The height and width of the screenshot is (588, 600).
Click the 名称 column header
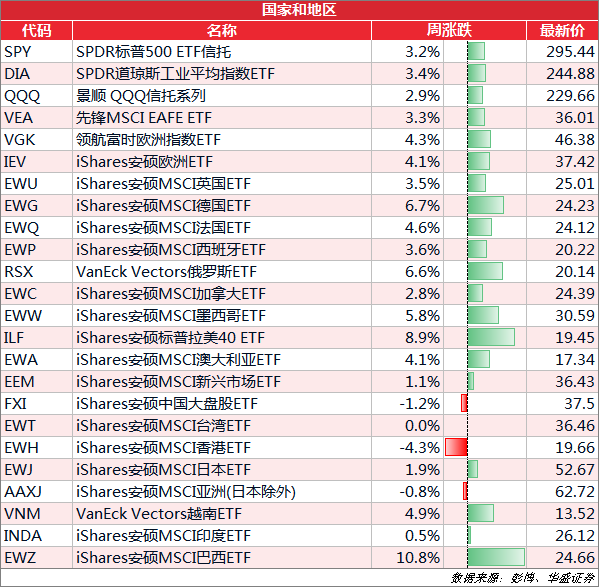222,30
